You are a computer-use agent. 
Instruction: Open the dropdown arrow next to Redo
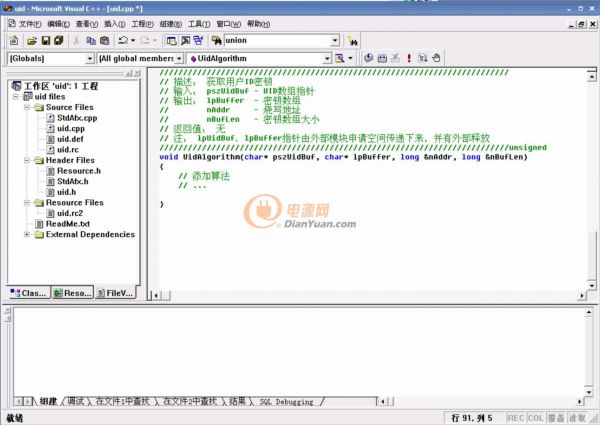tap(155, 40)
